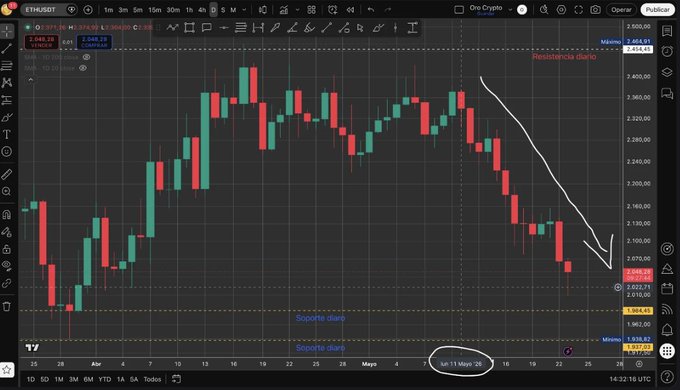
Task: Select the daily D timeframe
Action: [x=213, y=10]
